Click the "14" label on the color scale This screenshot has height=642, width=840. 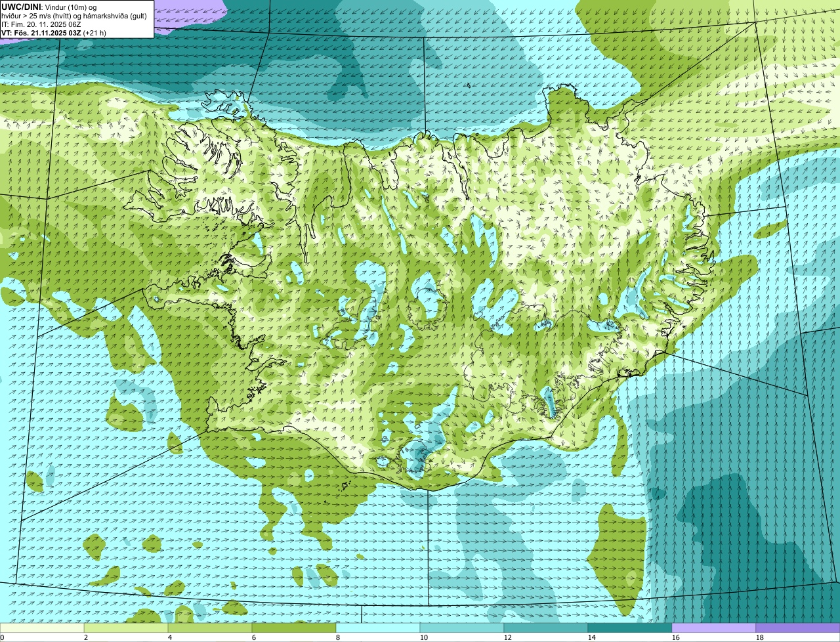(592, 637)
